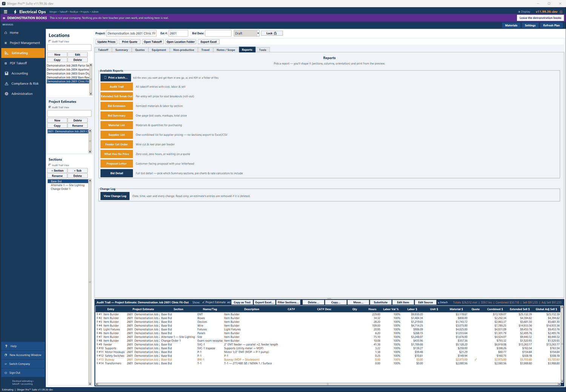Click the Display icon in the header
Viewport: 566px width, 392px height.
click(x=519, y=12)
